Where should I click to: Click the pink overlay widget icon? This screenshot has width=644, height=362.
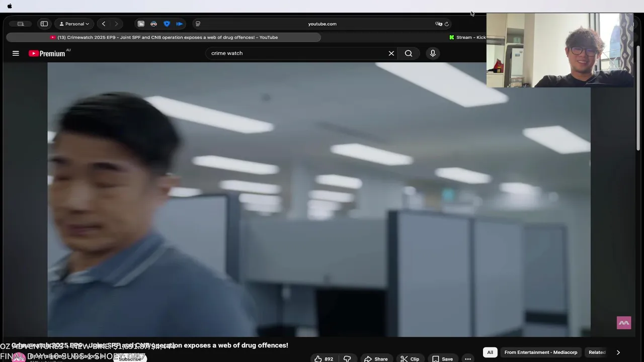624,323
